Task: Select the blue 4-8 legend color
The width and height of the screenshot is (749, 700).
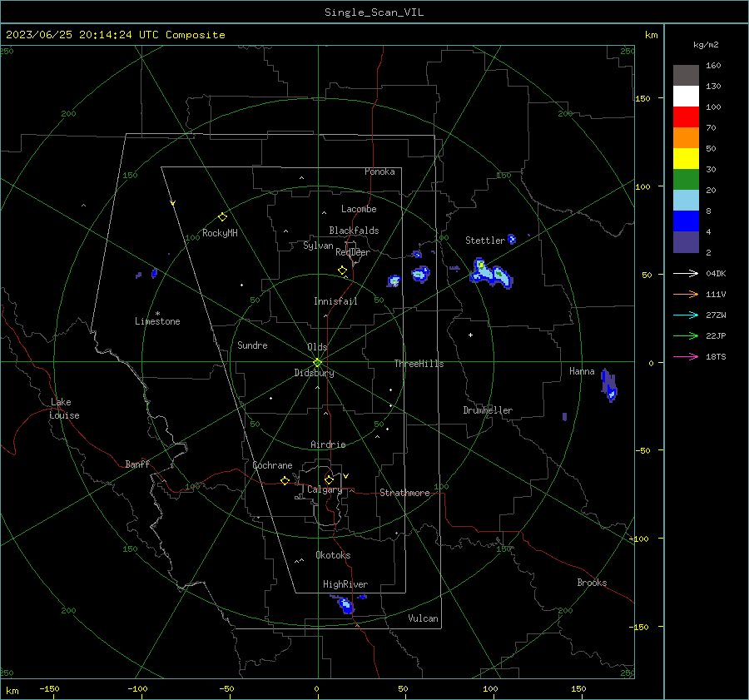Action: [686, 221]
